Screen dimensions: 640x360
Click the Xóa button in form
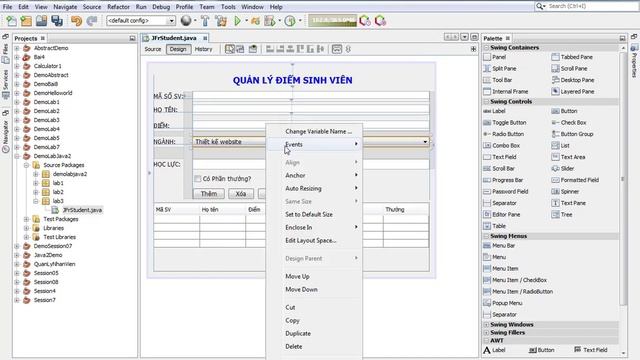240,193
